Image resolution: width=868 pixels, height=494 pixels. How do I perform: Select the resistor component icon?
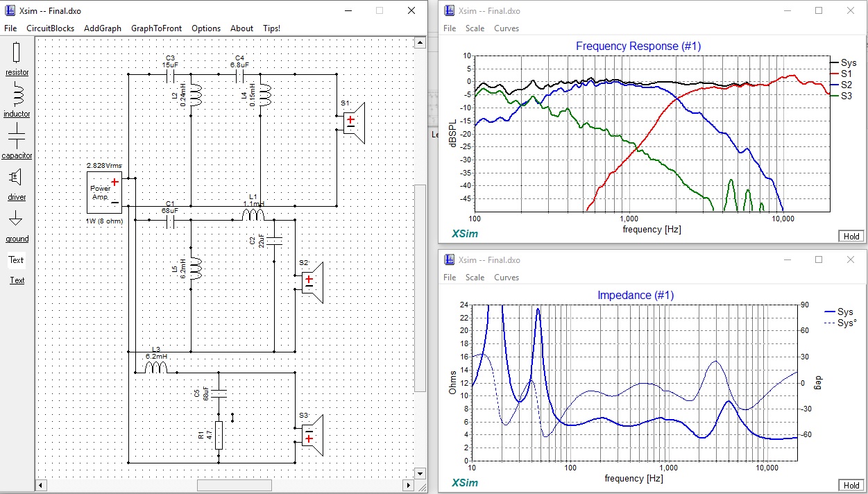17,53
